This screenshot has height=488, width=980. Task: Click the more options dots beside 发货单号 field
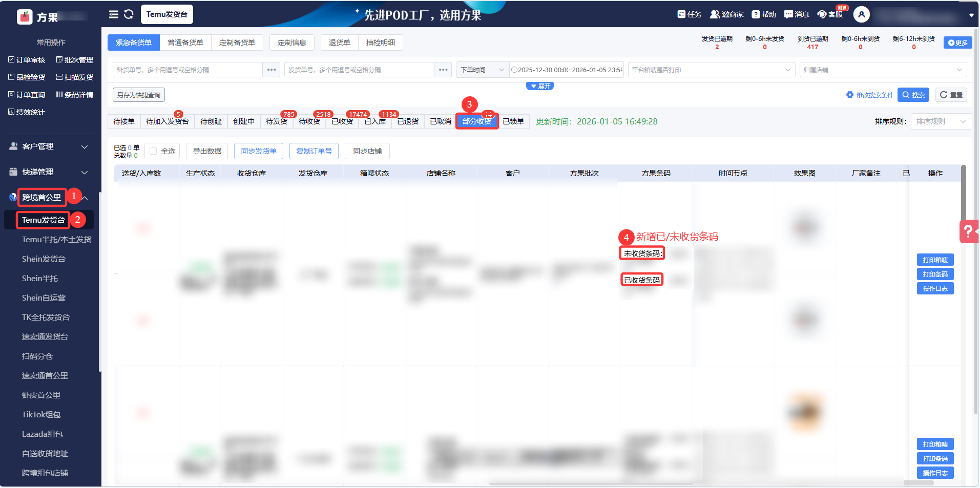(x=443, y=70)
